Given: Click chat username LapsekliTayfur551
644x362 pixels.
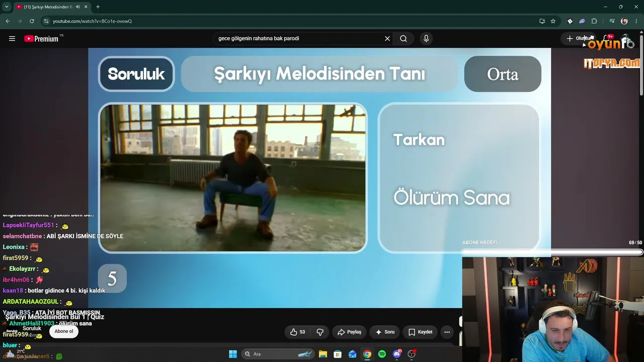Looking at the screenshot, I should point(28,225).
